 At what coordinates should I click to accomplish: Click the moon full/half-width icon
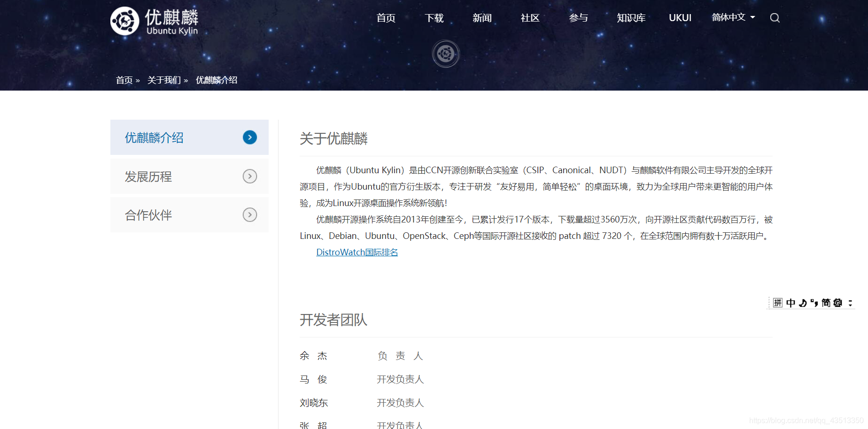point(803,303)
